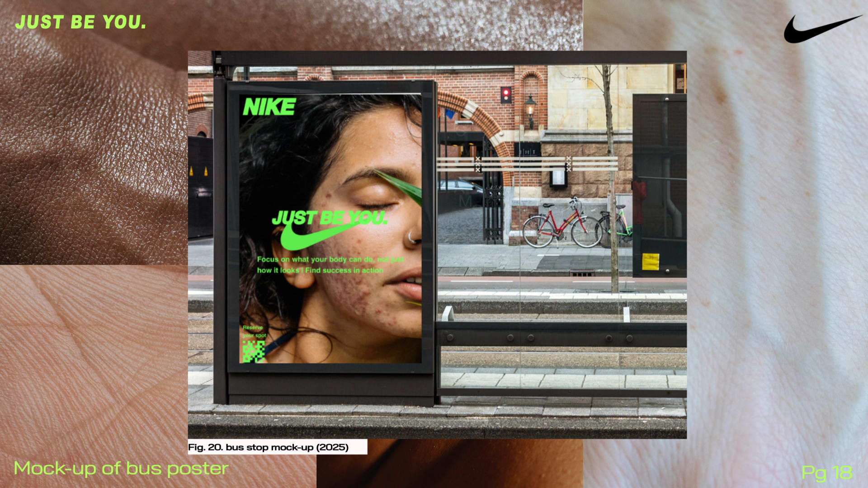Click the green 'NIKE' wordmark on the poster
The width and height of the screenshot is (868, 488).
[269, 107]
